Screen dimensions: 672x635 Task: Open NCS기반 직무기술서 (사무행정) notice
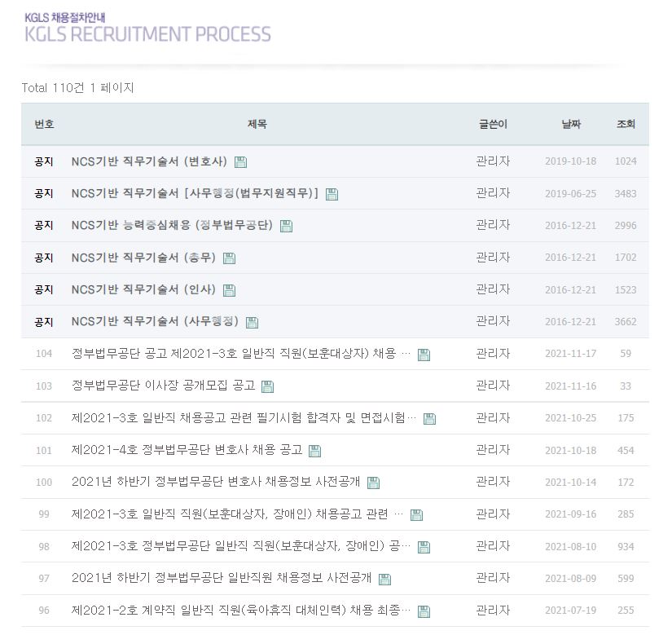(x=155, y=321)
